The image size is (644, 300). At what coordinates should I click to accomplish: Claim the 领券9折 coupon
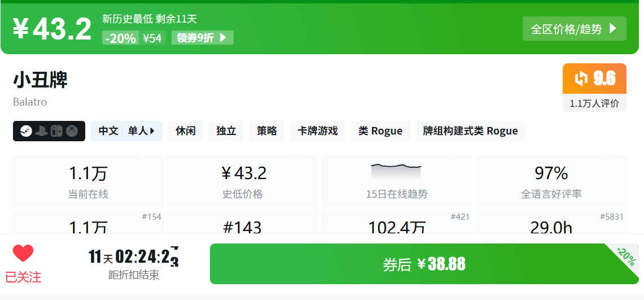[203, 38]
